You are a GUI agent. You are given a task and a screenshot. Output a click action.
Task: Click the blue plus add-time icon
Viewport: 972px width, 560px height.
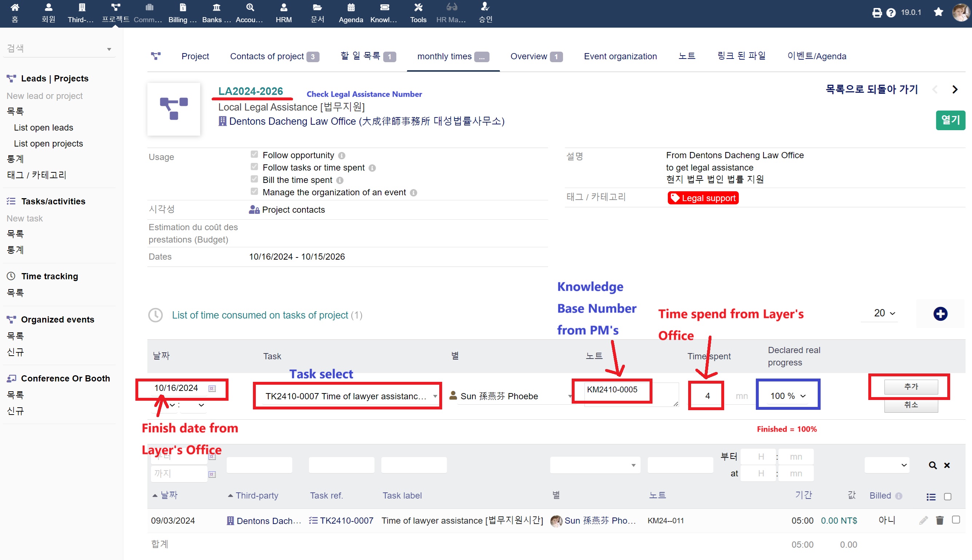coord(940,314)
